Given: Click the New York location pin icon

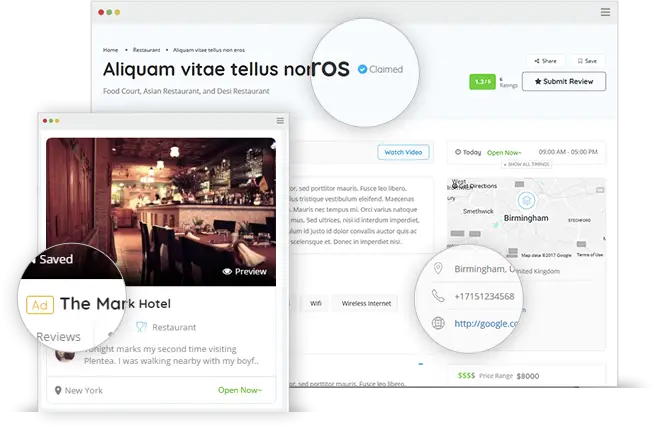Looking at the screenshot, I should pos(58,390).
